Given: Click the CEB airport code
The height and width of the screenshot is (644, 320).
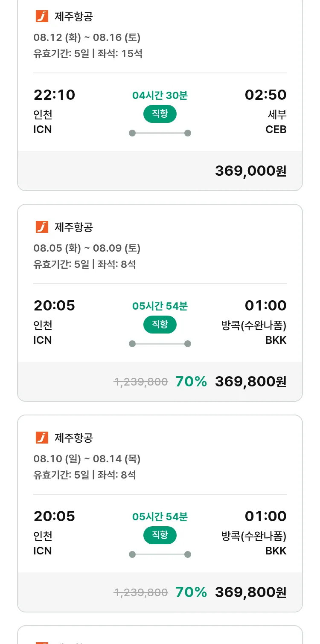Looking at the screenshot, I should pyautogui.click(x=276, y=129).
